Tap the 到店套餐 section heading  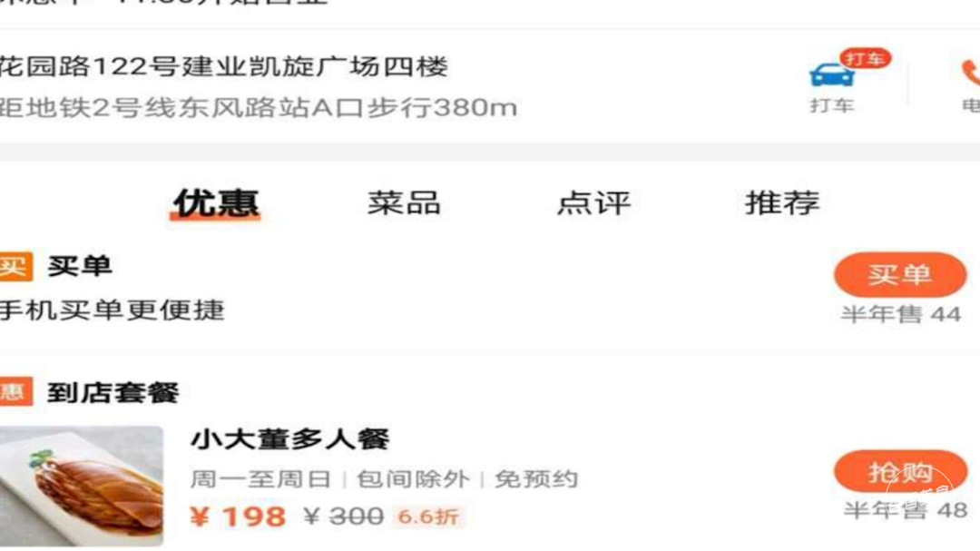coord(113,393)
